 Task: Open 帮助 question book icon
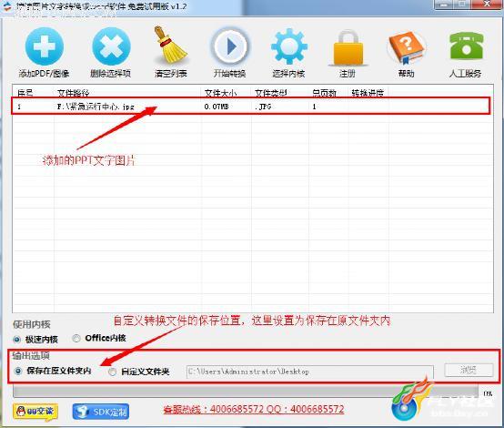tap(407, 47)
